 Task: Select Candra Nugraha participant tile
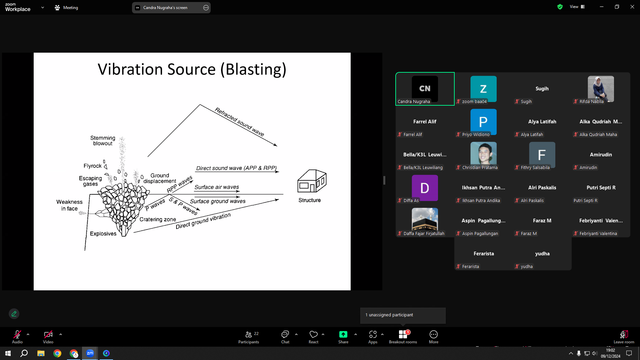(x=425, y=89)
